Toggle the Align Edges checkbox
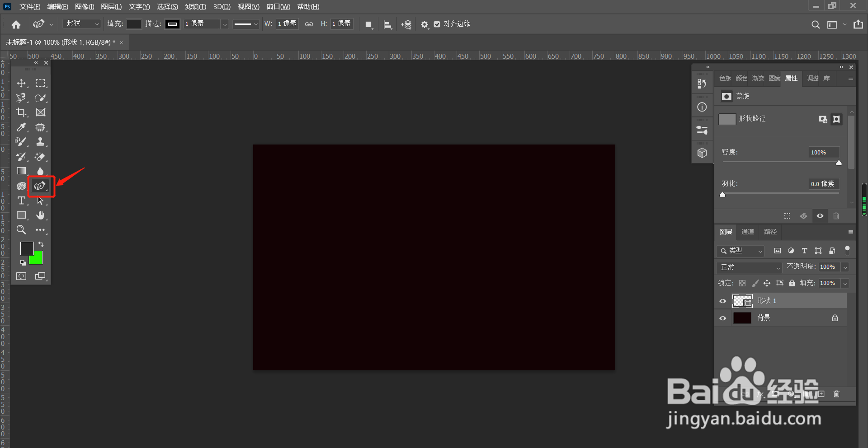This screenshot has width=868, height=448. 437,24
